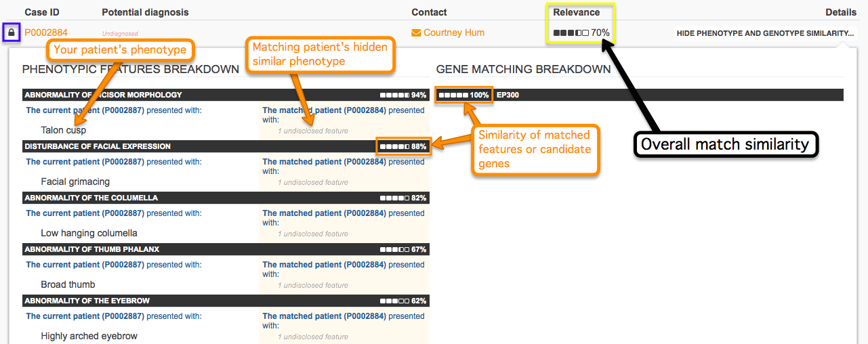Hide phenotype and genotype similarity details
Screen dimensions: 868x344
point(764,33)
